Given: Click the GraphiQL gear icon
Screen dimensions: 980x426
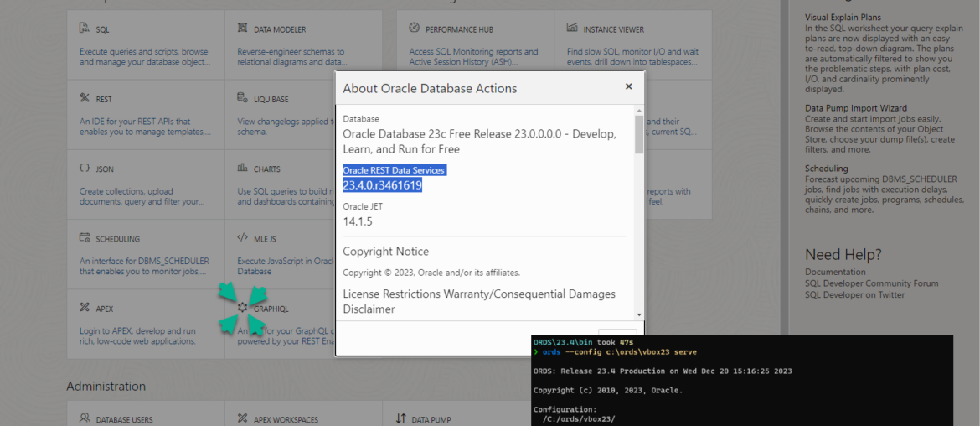Looking at the screenshot, I should click(x=243, y=308).
